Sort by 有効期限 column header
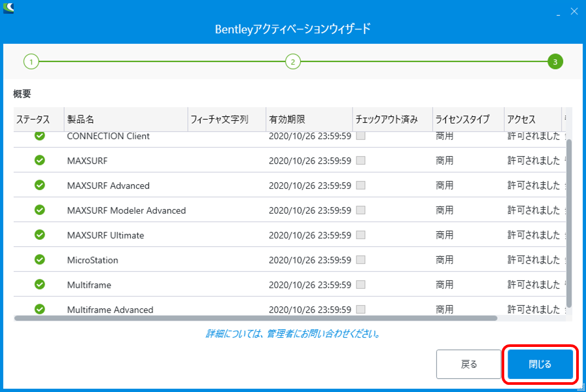The width and height of the screenshot is (586, 392). tap(309, 120)
